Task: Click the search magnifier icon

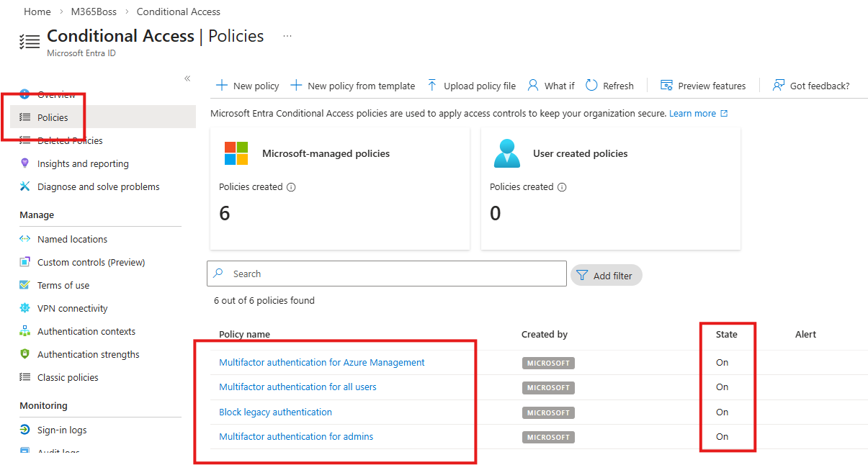Action: click(x=219, y=274)
